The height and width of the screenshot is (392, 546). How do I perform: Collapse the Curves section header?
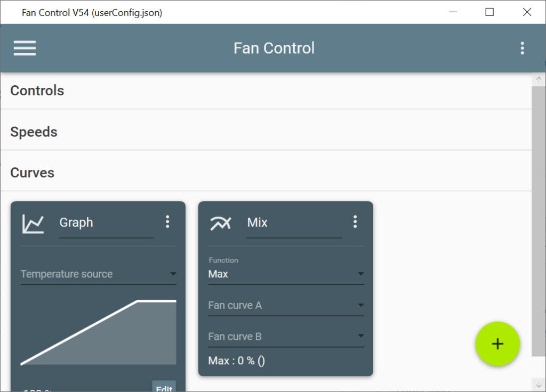point(266,173)
